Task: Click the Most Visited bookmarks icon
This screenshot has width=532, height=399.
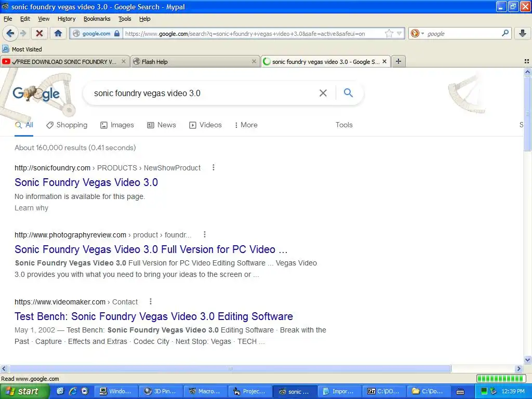Action: pos(5,49)
